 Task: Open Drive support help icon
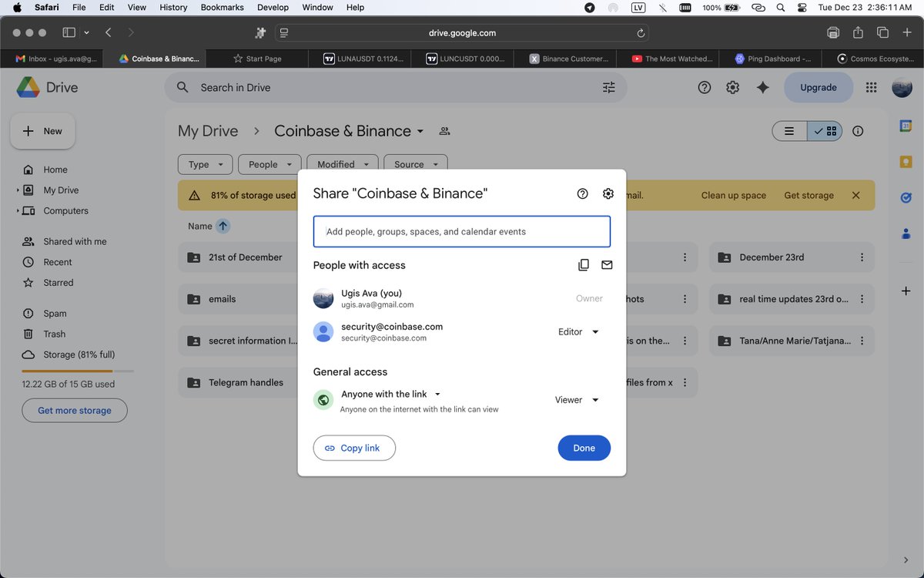(x=705, y=88)
